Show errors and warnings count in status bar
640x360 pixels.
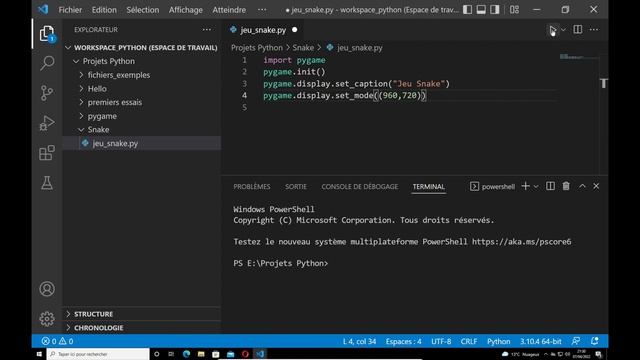point(57,341)
